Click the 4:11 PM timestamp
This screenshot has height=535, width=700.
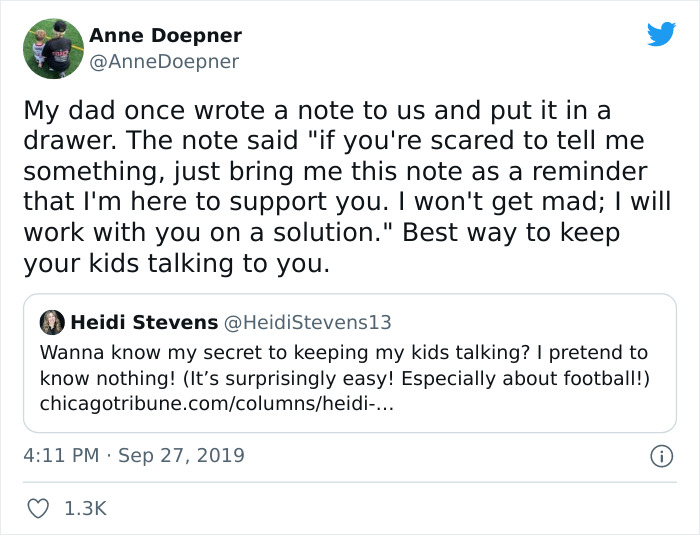coord(60,456)
